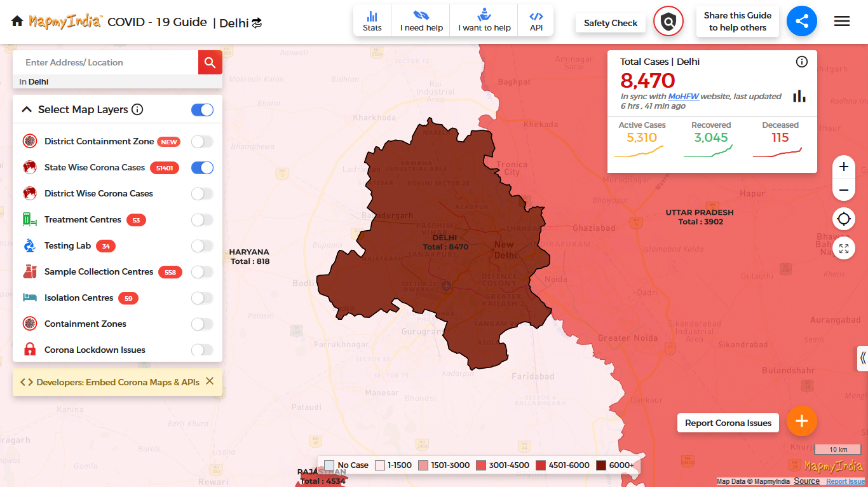Open the blue share icon button
The image size is (868, 487).
pyautogui.click(x=801, y=22)
